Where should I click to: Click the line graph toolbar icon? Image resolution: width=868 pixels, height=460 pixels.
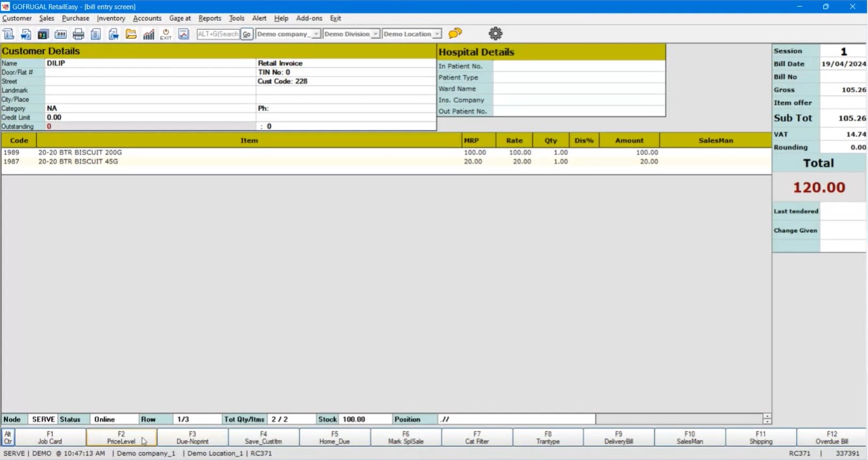184,34
